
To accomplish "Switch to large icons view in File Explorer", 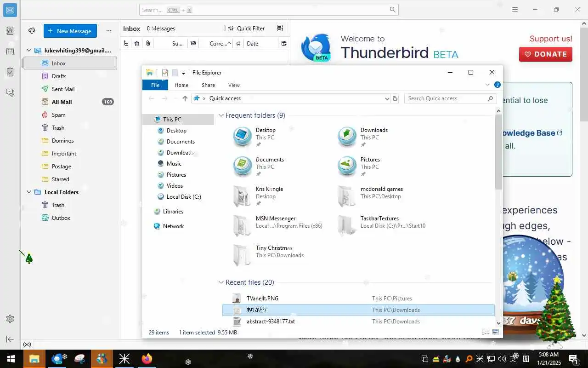I will coord(496,332).
